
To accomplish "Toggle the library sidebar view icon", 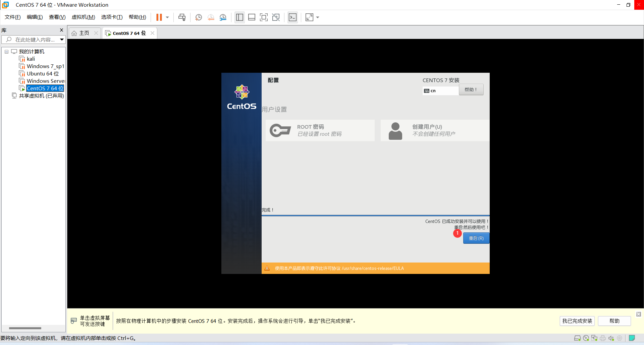I will coord(239,17).
